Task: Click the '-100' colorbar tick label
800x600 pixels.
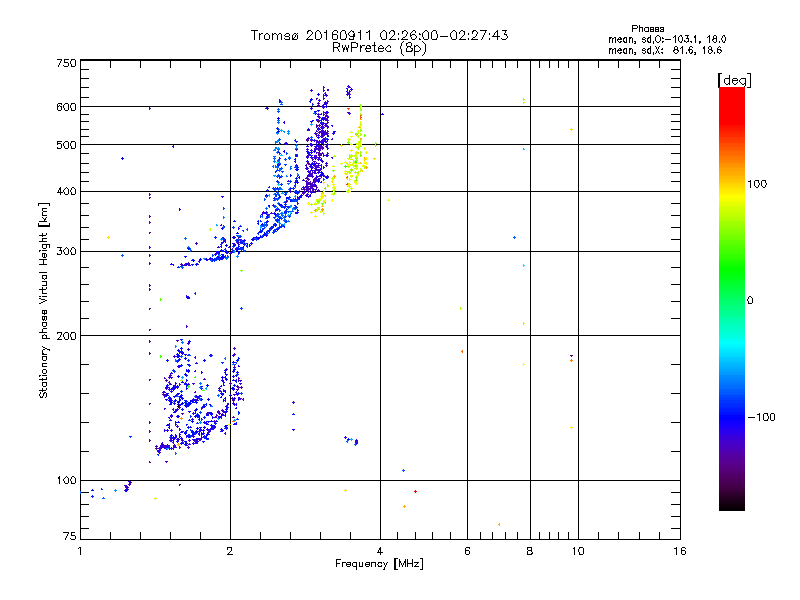Action: pos(761,417)
